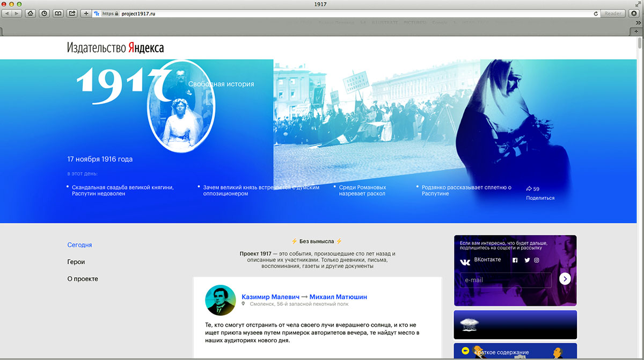Follow the Михаил Матюшин link
Image resolution: width=644 pixels, height=360 pixels.
click(338, 297)
